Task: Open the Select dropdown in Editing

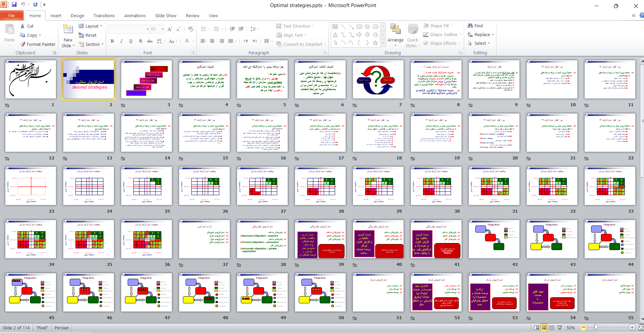Action: [x=479, y=43]
